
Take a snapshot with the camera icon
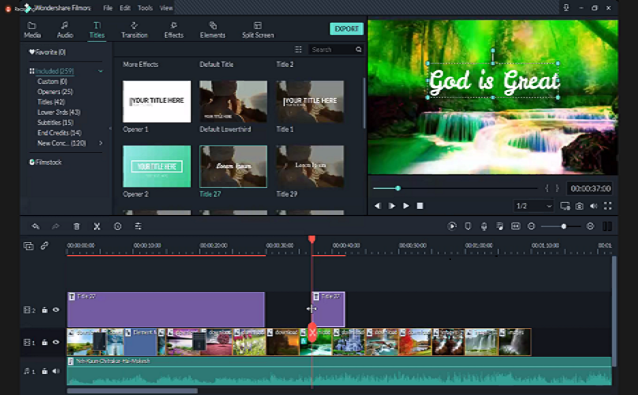click(579, 206)
